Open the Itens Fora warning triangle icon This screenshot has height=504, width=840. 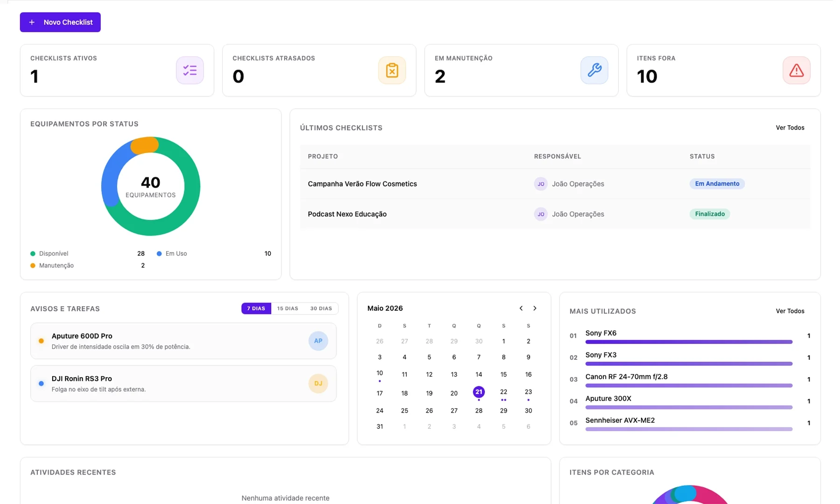(796, 70)
